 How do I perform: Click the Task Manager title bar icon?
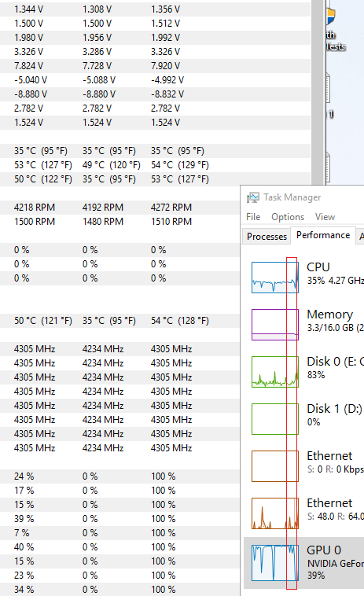pos(252,197)
